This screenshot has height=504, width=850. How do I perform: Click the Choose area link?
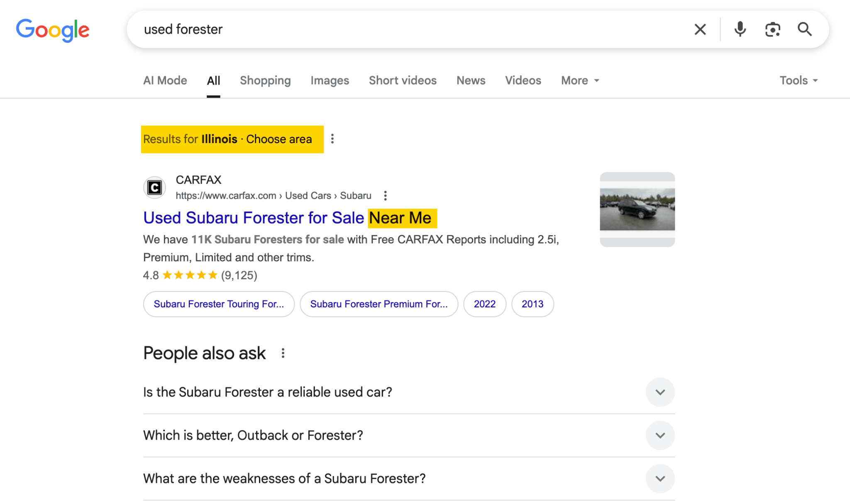[278, 139]
